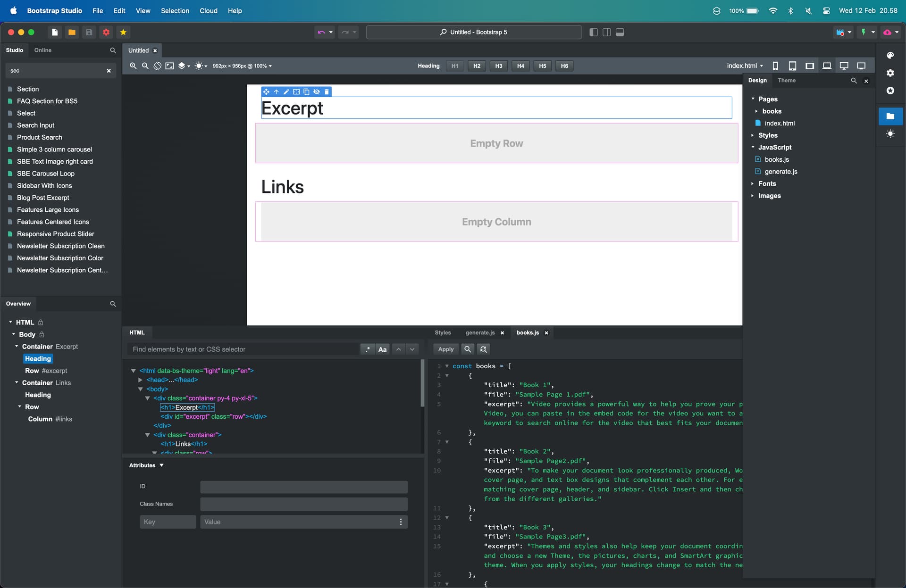Create a new design with the file icon
The width and height of the screenshot is (906, 588).
point(55,32)
